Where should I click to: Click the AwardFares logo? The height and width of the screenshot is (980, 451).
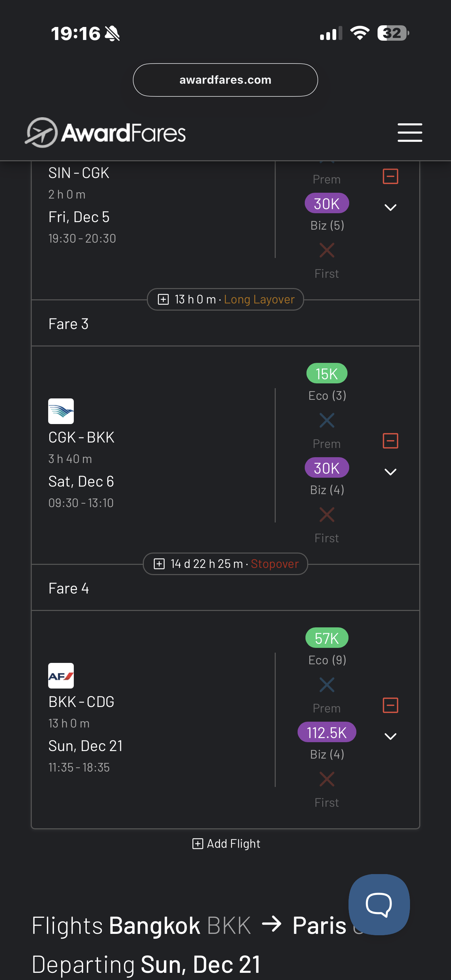click(x=105, y=132)
